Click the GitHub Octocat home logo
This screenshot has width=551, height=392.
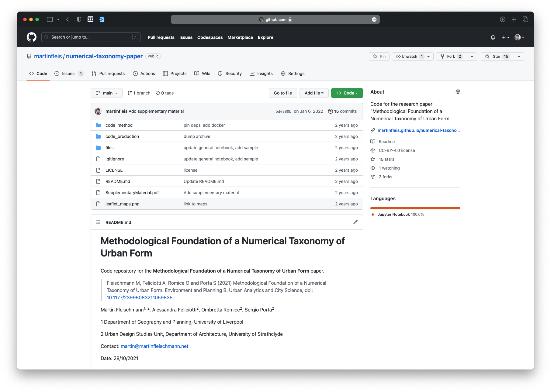[x=32, y=37]
